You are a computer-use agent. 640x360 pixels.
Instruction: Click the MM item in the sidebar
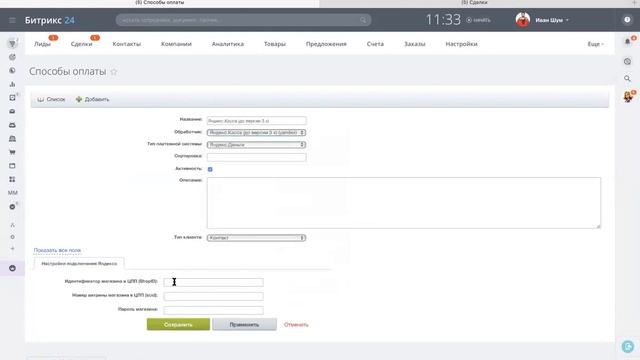pyautogui.click(x=13, y=193)
